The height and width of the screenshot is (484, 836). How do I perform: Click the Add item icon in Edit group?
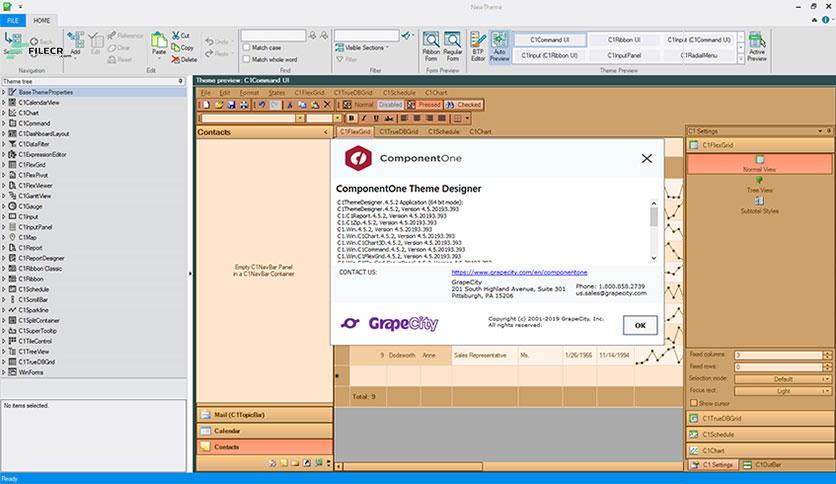[75, 42]
